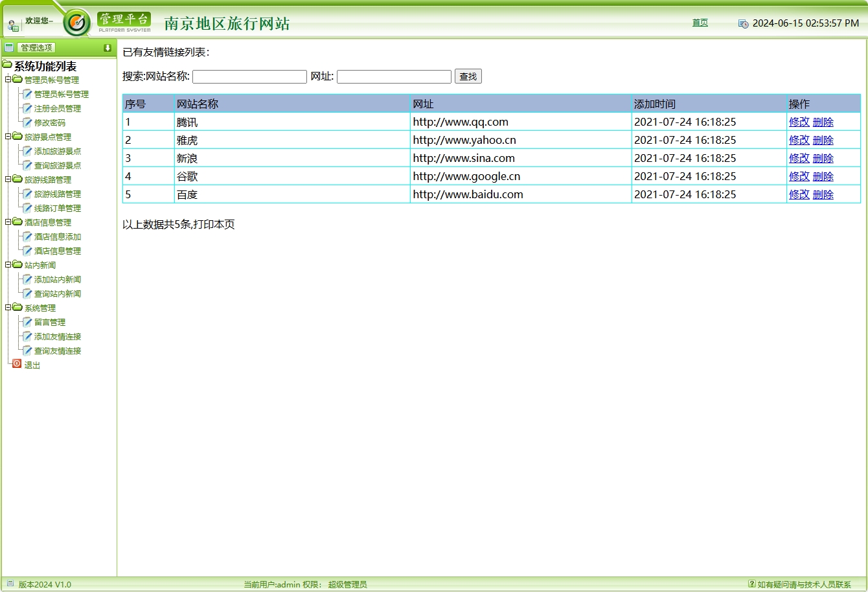Collapse the 旅游景点管理 tree folder
Screen dimensions: 868x592
[8, 137]
